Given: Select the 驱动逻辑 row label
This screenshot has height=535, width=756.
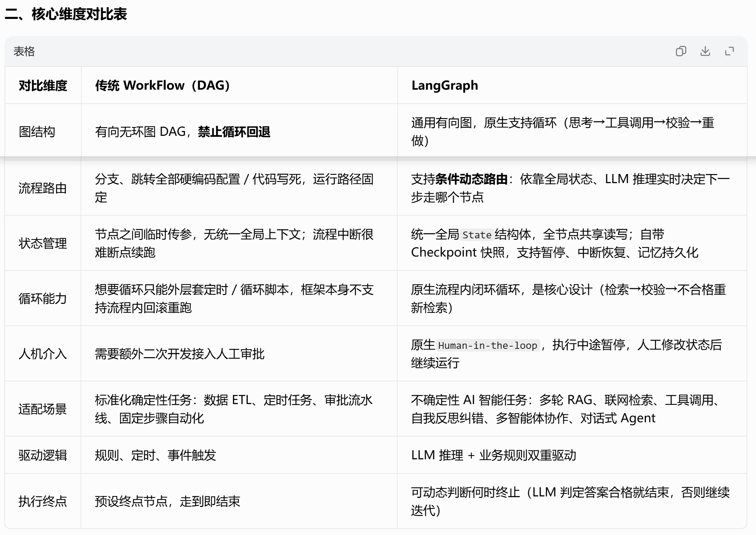Looking at the screenshot, I should pos(43,455).
